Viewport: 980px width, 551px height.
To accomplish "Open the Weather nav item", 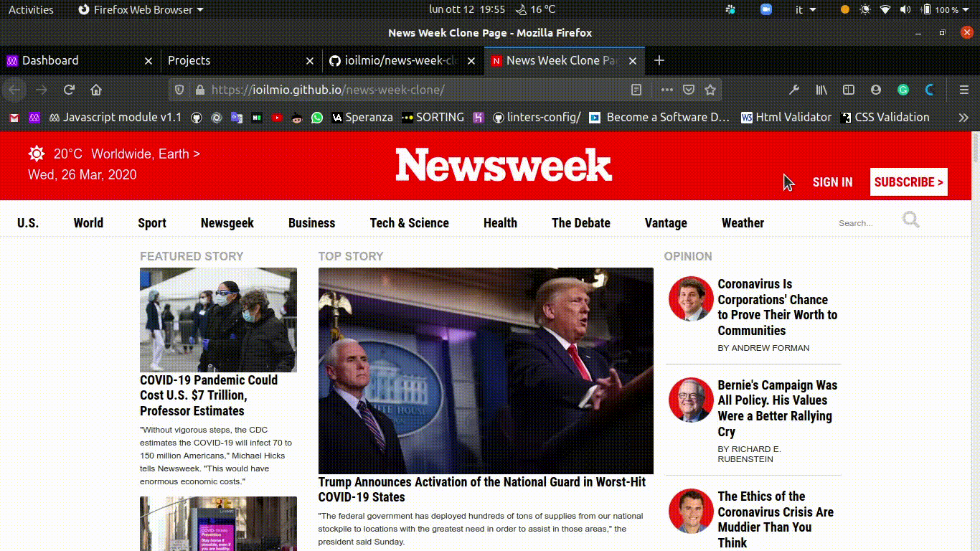I will (743, 223).
